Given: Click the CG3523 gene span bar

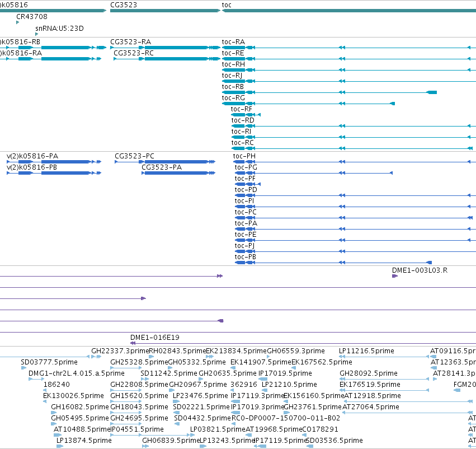Looking at the screenshot, I should (165, 11).
